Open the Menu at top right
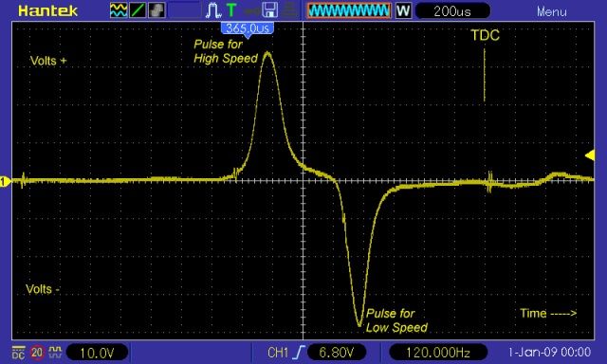This screenshot has height=364, width=607. pos(551,11)
